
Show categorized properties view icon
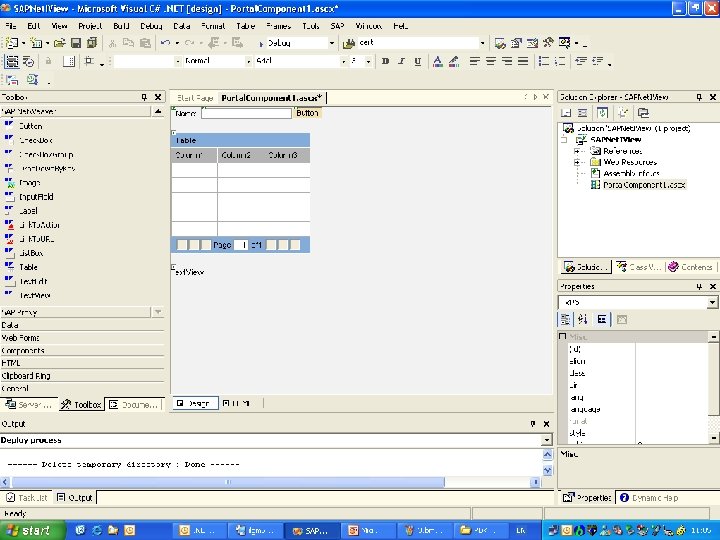(x=565, y=319)
